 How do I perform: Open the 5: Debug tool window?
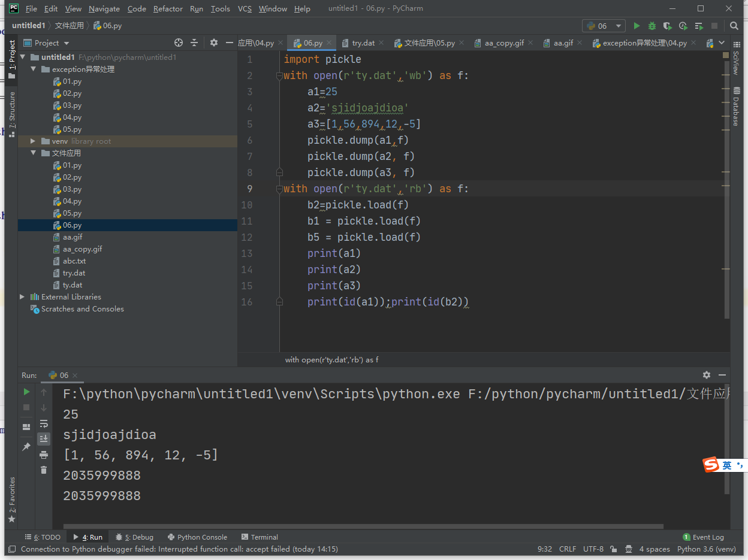pos(135,537)
